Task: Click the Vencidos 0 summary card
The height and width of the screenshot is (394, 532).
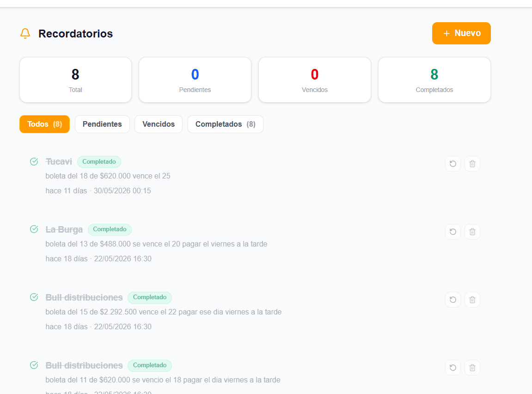Action: (x=314, y=80)
